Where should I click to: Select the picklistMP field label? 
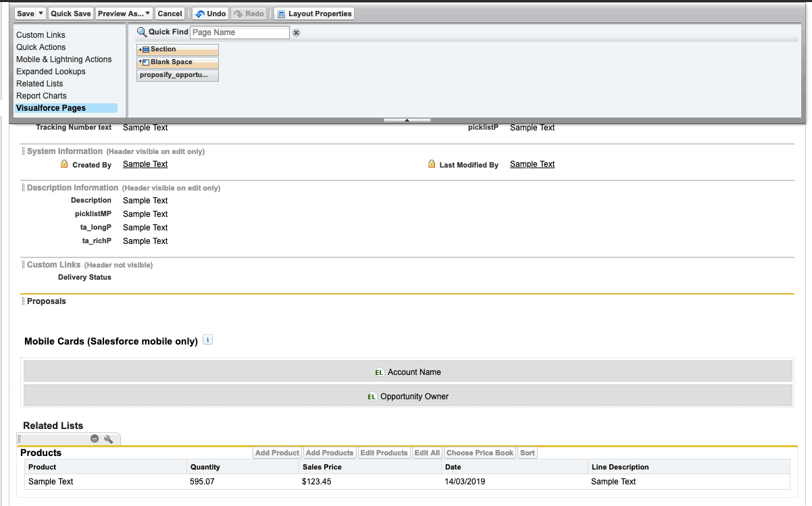tap(93, 214)
